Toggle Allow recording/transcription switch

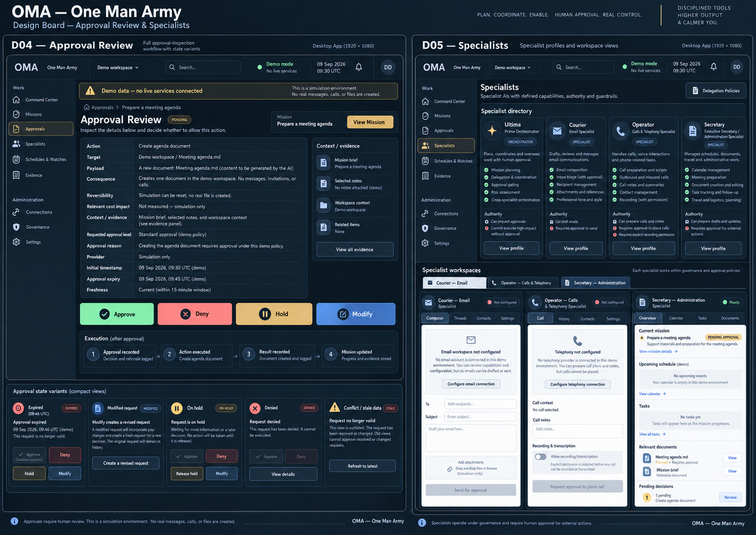pos(541,456)
